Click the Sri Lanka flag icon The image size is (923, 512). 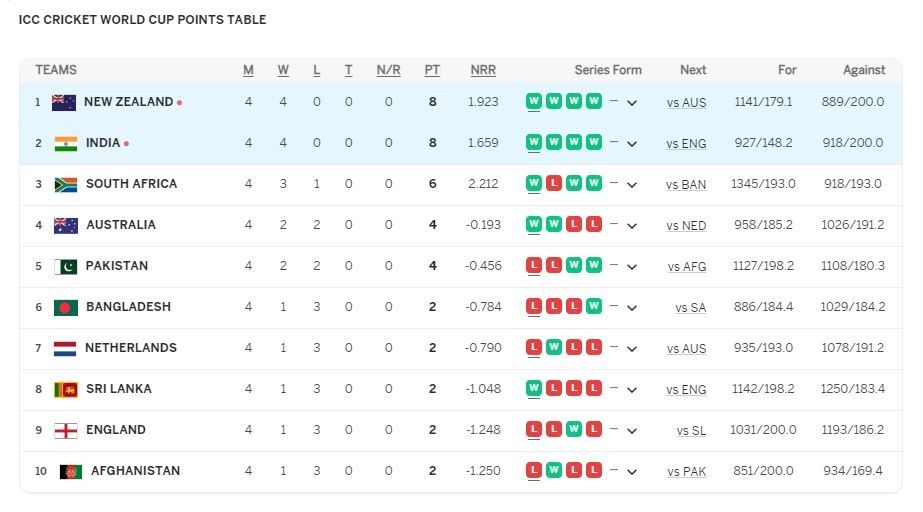tap(66, 389)
